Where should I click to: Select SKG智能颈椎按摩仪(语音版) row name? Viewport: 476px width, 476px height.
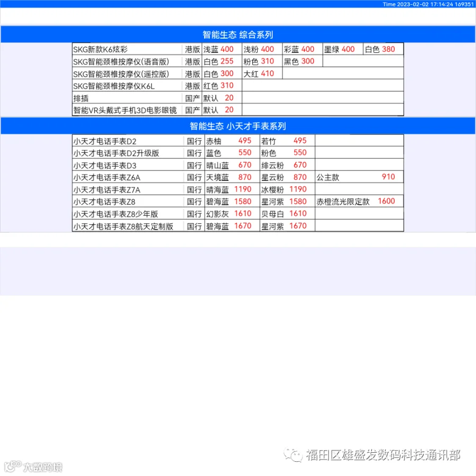(121, 62)
